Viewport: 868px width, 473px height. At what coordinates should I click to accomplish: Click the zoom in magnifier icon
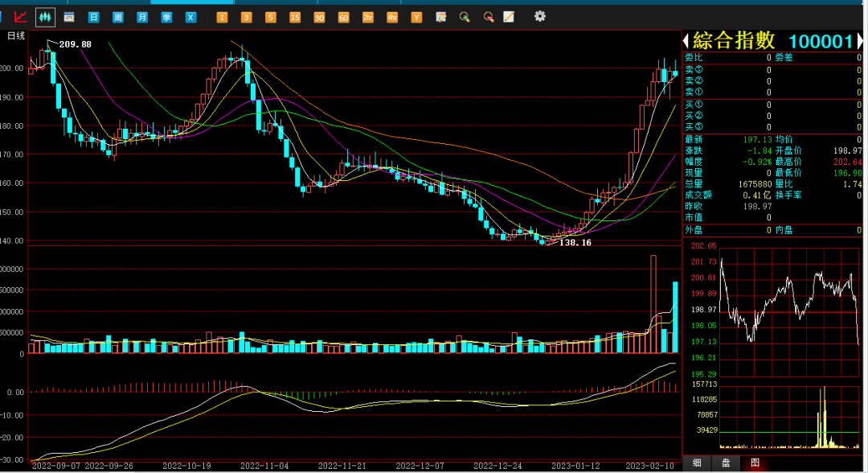465,16
